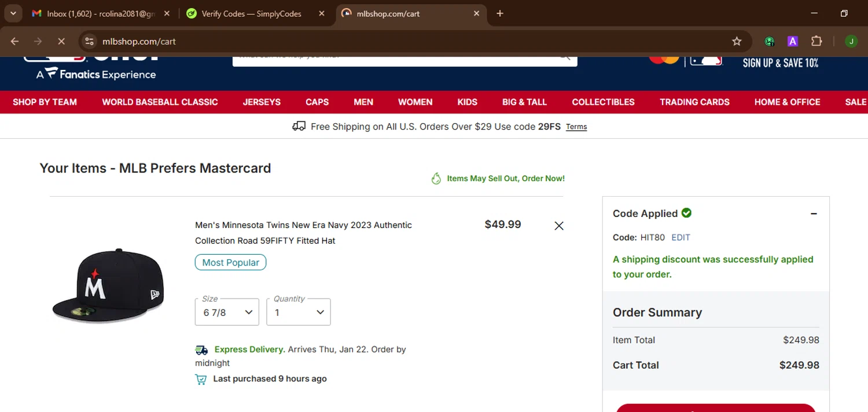Screen dimensions: 868x412
Task: Bookmark this page with the star icon
Action: [x=737, y=41]
